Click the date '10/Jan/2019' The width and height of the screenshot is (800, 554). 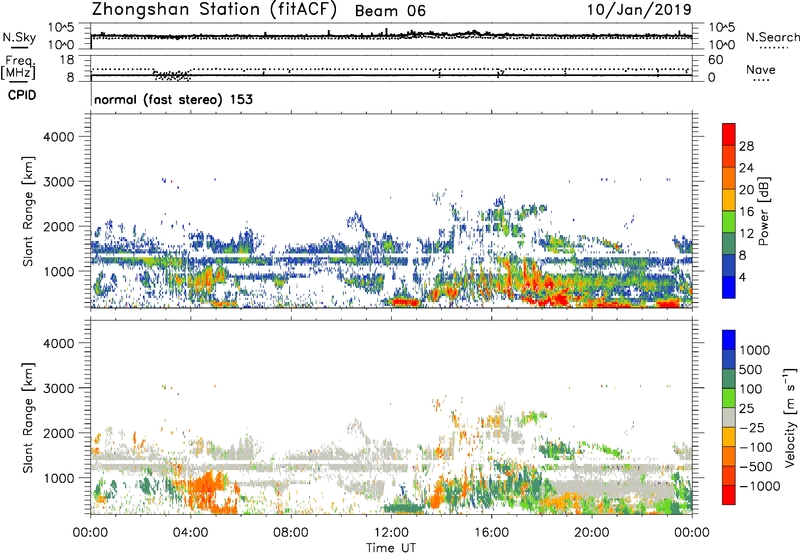pyautogui.click(x=639, y=10)
